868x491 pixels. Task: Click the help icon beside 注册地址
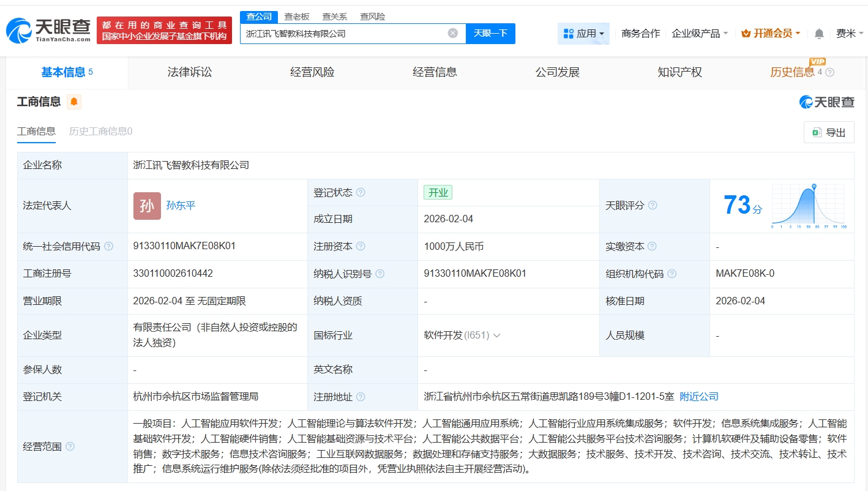361,397
